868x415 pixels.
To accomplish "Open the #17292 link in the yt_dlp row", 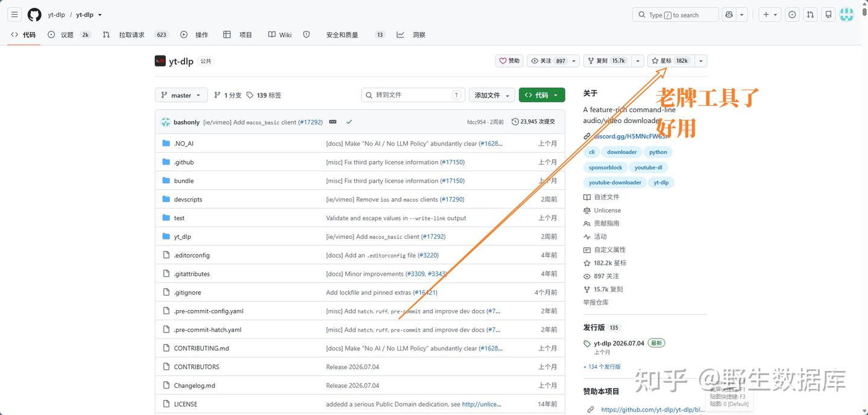I will tap(433, 236).
